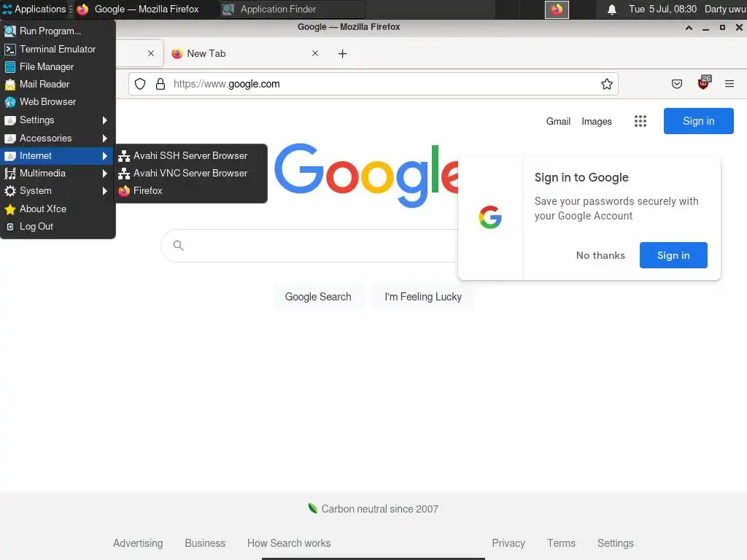Click the Google G logo in popup

pyautogui.click(x=490, y=217)
